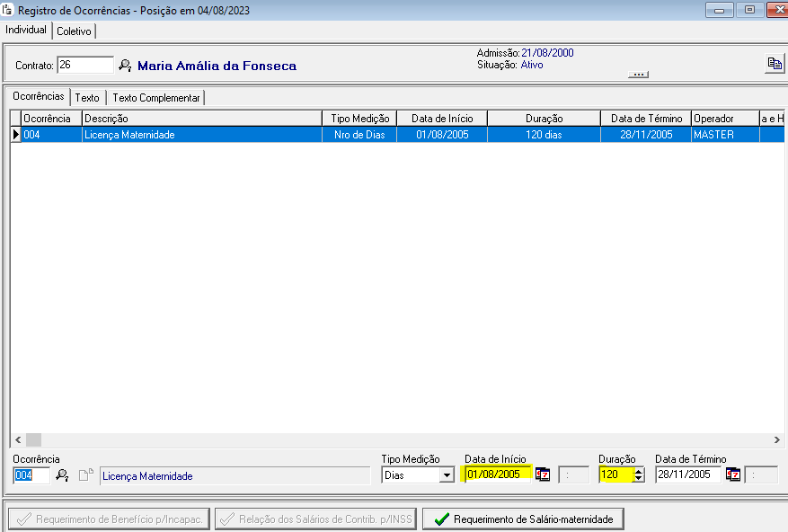The width and height of the screenshot is (788, 532).
Task: Click the Data de Início column header
Action: coord(441,119)
